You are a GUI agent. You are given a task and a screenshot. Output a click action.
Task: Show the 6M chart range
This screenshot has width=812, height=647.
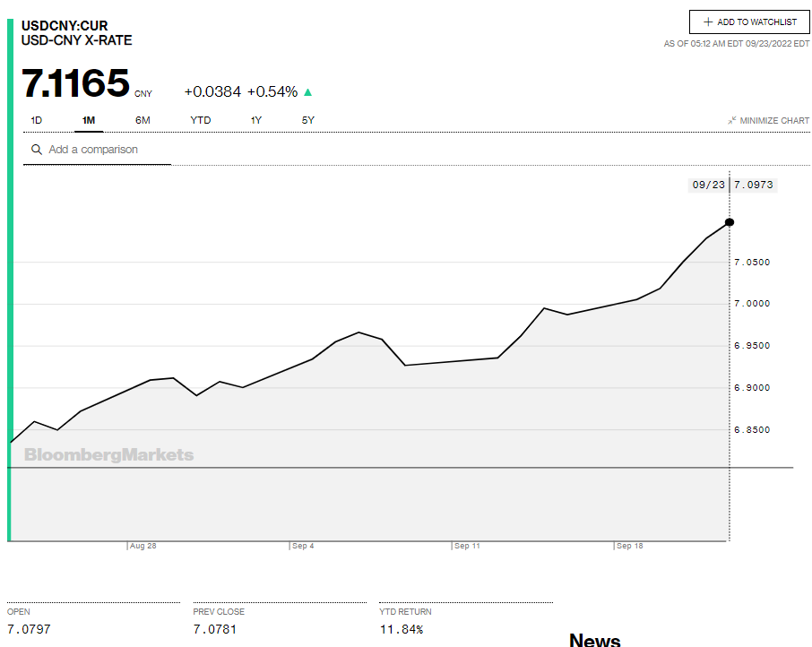click(143, 120)
